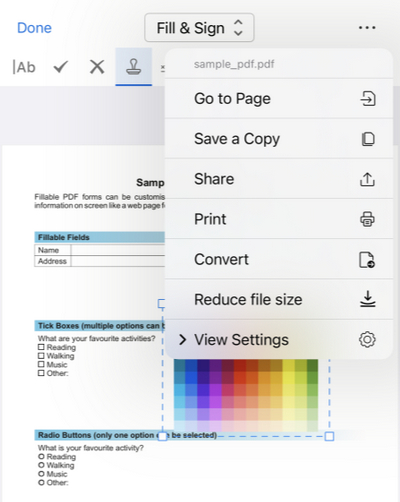The height and width of the screenshot is (502, 400).
Task: Click the View Settings gear icon
Action: click(367, 340)
